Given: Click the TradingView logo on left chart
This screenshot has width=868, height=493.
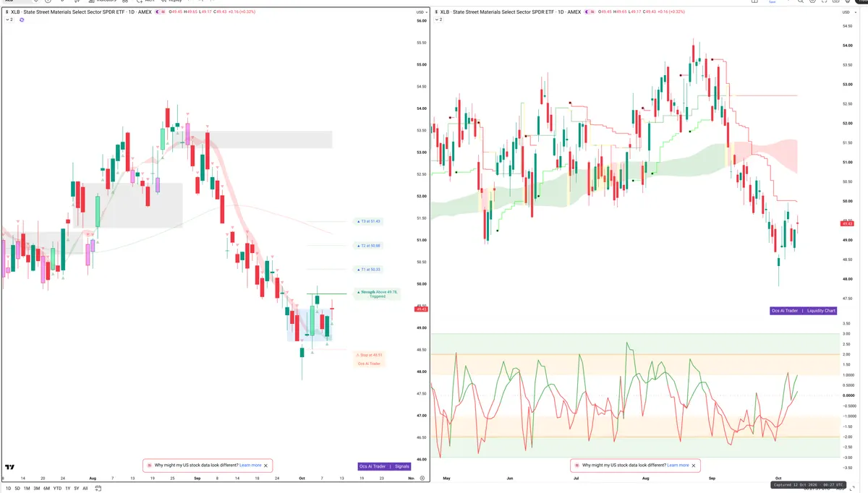Looking at the screenshot, I should (10, 467).
